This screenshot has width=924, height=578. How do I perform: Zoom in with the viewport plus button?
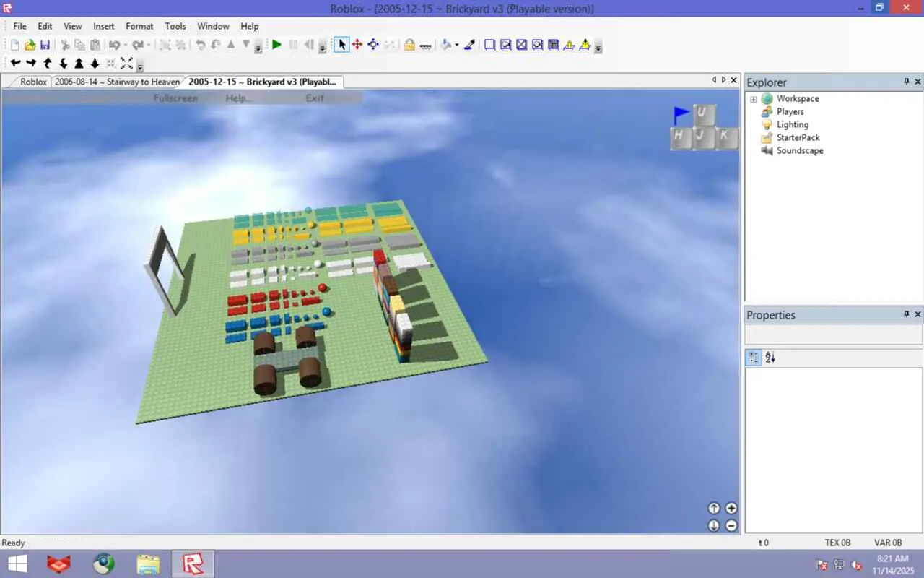731,509
